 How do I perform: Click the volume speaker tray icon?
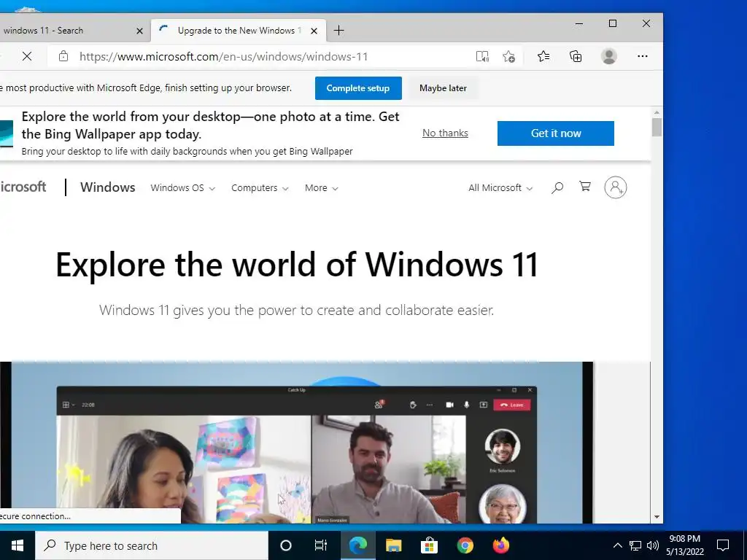tap(653, 545)
